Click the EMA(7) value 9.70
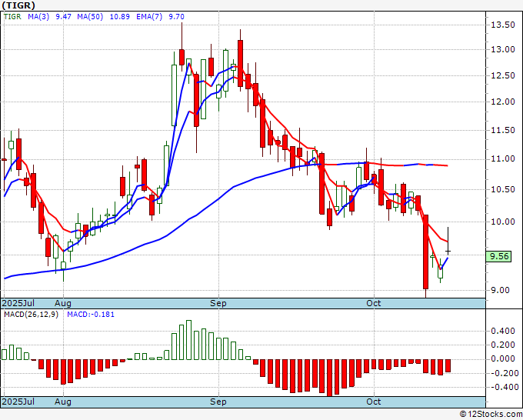The width and height of the screenshot is (523, 420). tap(176, 16)
